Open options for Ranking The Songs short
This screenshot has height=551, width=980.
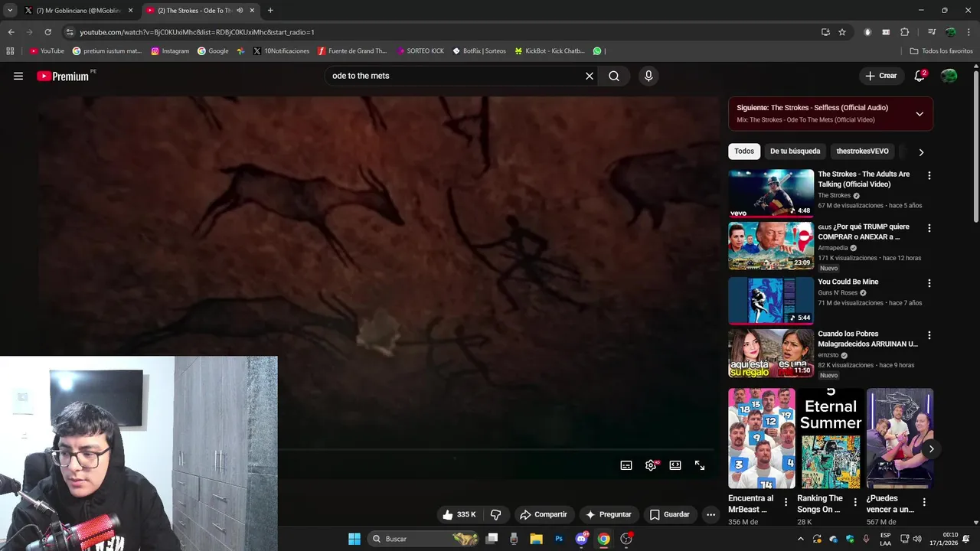tap(855, 503)
